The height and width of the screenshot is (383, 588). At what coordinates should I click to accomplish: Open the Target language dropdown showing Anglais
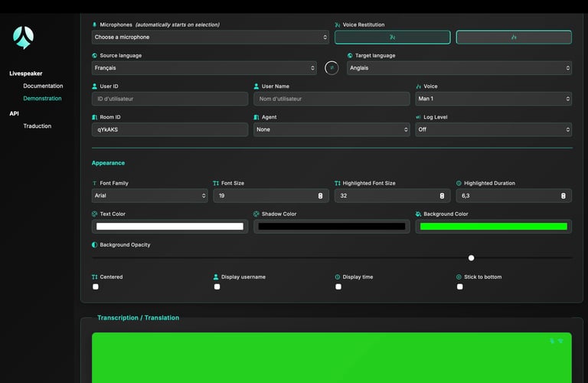(459, 68)
